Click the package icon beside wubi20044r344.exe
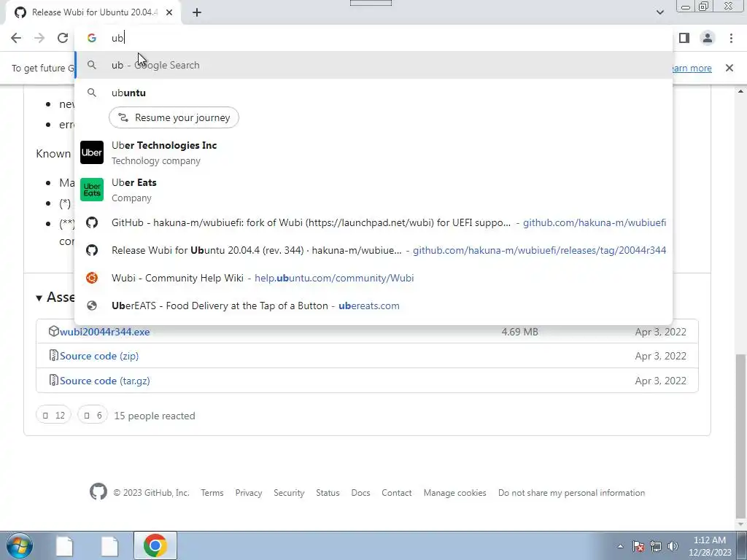Viewport: 747px width, 560px height. 54,331
